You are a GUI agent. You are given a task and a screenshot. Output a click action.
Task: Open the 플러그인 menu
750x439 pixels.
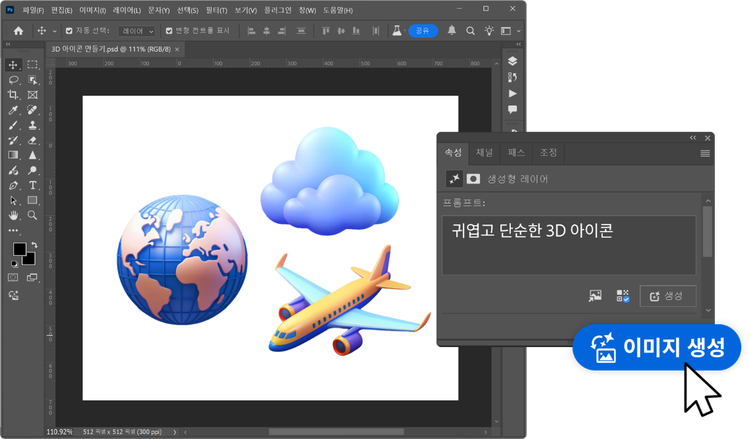click(x=278, y=10)
